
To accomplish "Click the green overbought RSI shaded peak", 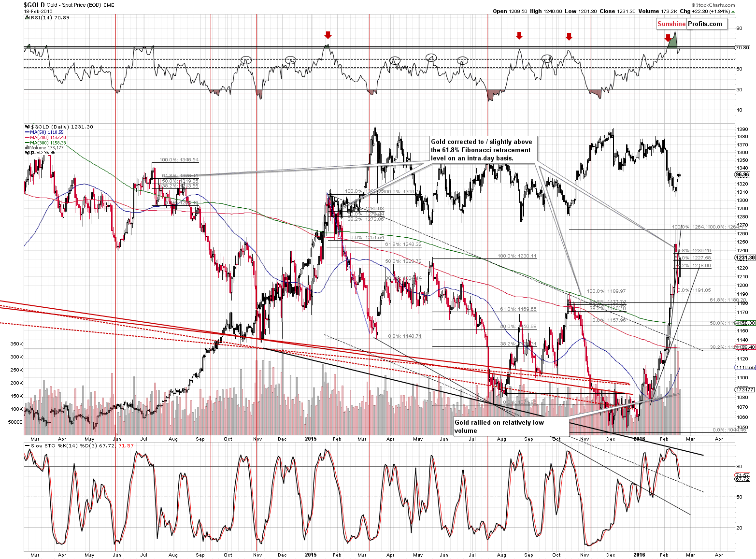I will click(x=673, y=41).
